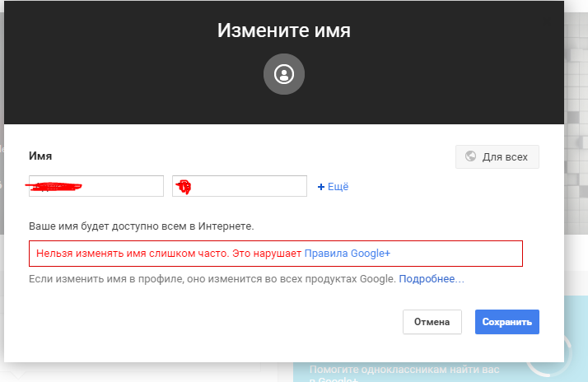Expand more name fields via '+ Ещё'
The height and width of the screenshot is (382, 588).
tap(333, 187)
